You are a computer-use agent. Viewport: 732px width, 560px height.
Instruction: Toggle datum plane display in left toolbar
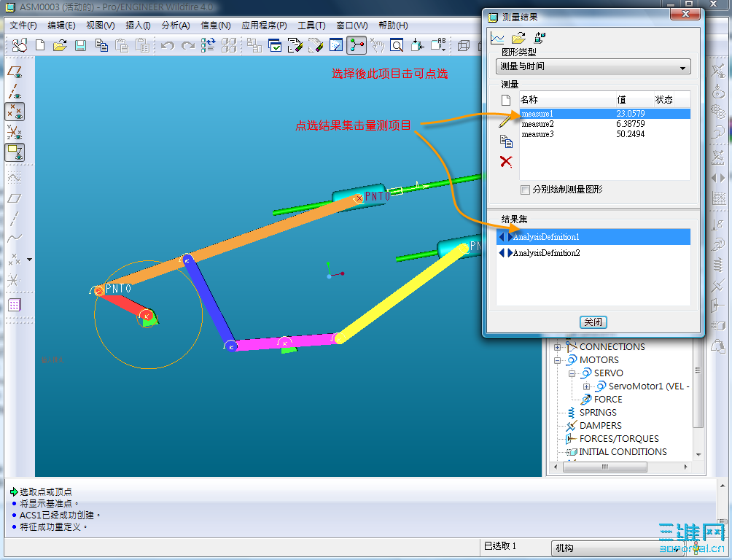click(x=15, y=72)
